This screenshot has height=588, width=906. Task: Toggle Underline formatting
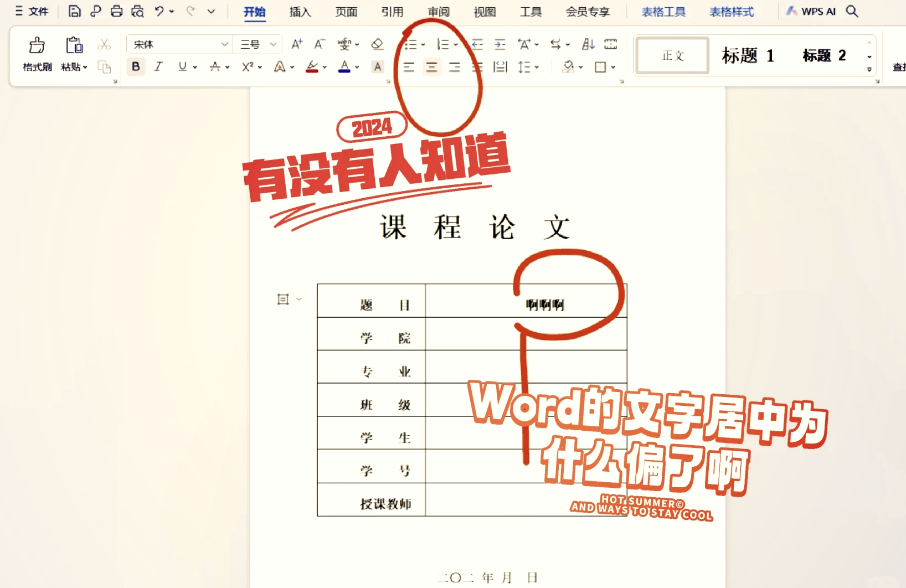coord(182,67)
